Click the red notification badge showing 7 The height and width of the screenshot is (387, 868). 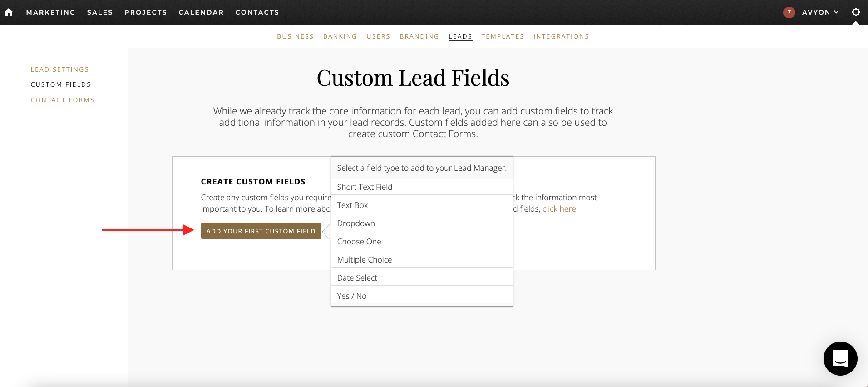789,12
